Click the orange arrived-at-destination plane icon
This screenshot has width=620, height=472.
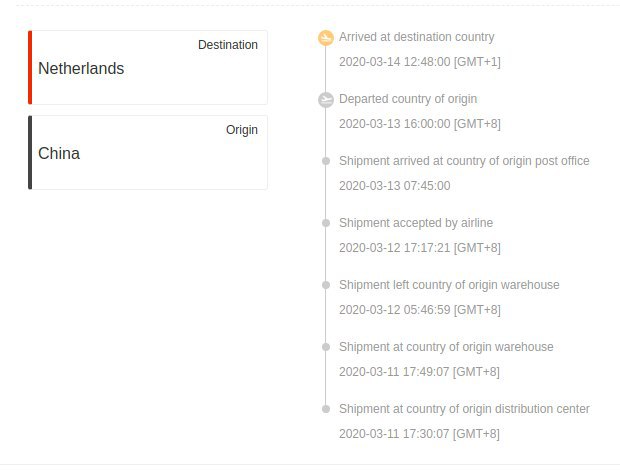point(325,38)
